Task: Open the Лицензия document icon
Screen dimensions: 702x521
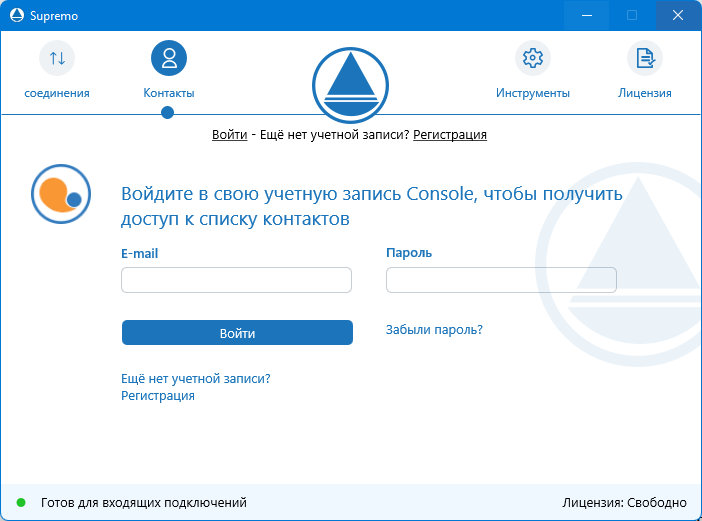Action: click(x=645, y=58)
